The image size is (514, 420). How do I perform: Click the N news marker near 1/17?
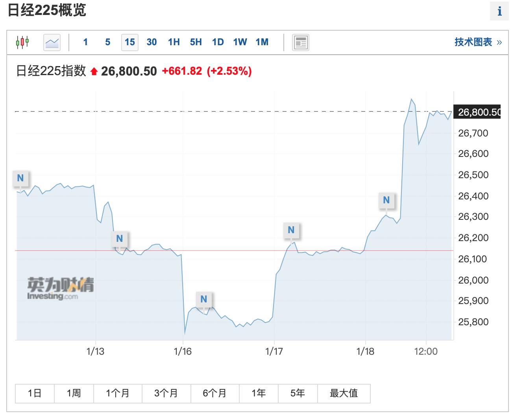291,230
